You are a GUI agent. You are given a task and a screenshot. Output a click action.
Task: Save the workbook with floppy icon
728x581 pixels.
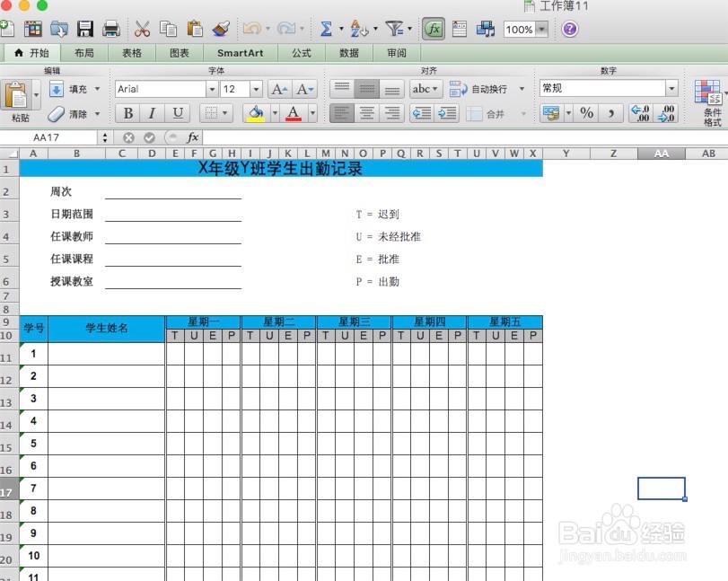pos(85,30)
